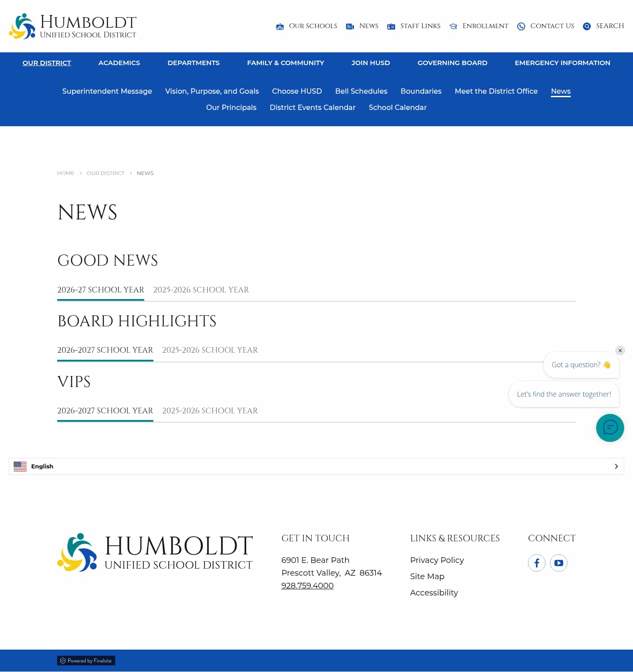
Task: Click the News submenu link
Action: click(x=561, y=91)
